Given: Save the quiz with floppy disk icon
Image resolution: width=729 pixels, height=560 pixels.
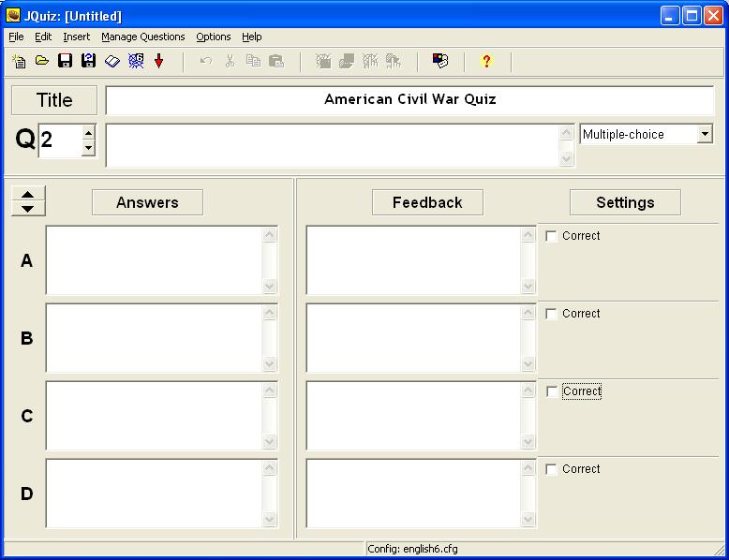Looking at the screenshot, I should tap(65, 61).
